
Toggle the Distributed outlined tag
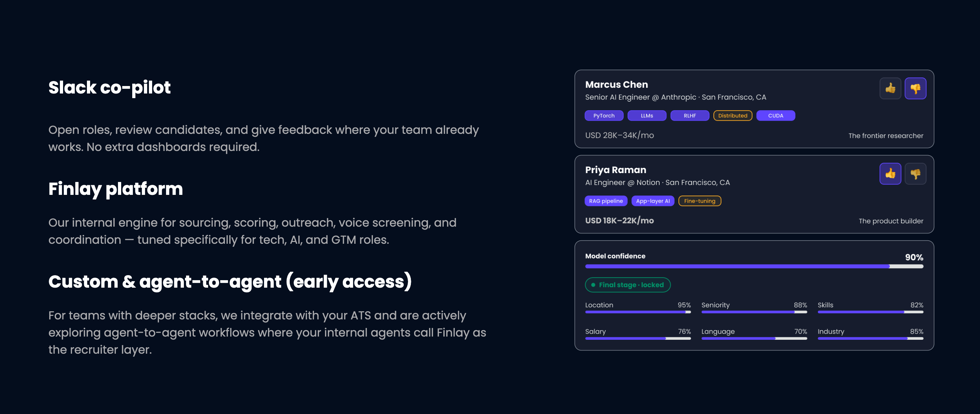(733, 115)
